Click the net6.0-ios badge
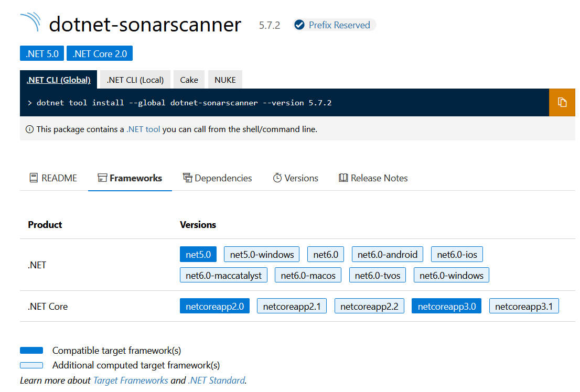The height and width of the screenshot is (392, 580). pyautogui.click(x=457, y=254)
